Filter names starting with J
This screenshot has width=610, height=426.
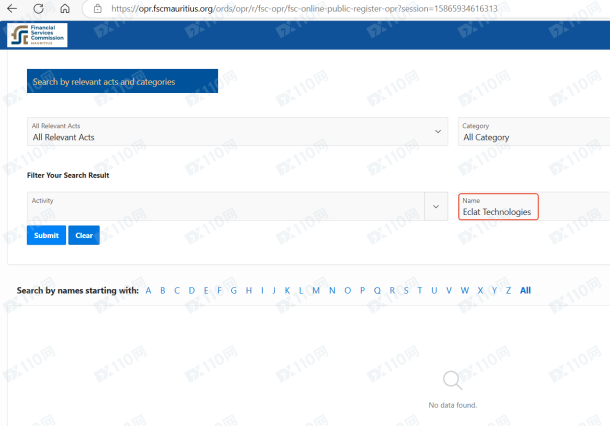[274, 291]
